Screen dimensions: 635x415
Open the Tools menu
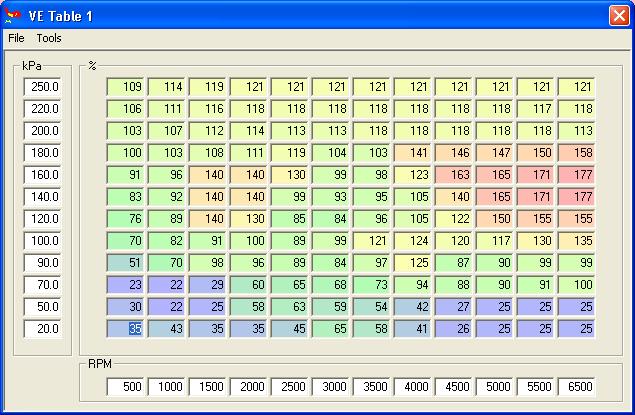tap(49, 38)
